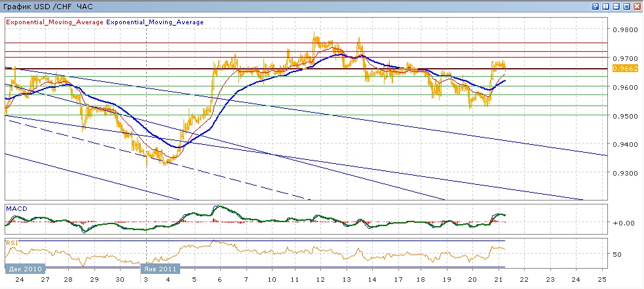Click the MACD indicator label

16,208
